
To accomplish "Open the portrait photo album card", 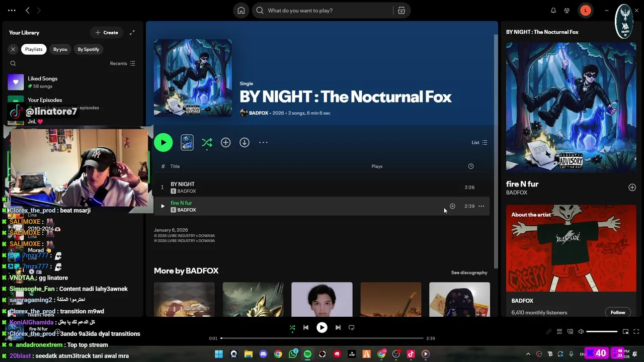I will 322,300.
